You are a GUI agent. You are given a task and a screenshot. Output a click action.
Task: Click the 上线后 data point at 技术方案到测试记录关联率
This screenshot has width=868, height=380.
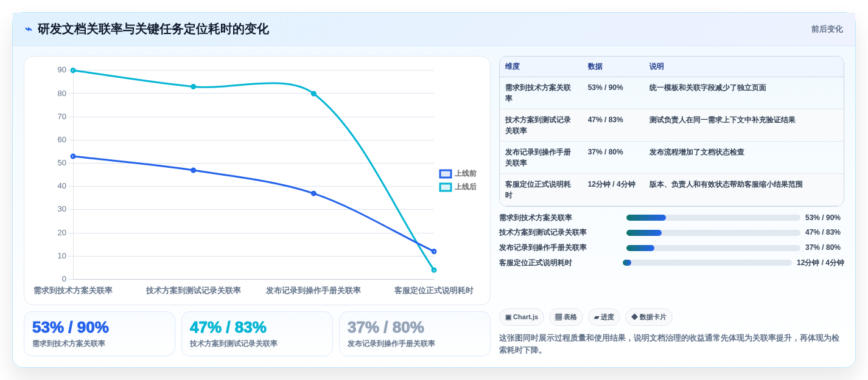(194, 87)
